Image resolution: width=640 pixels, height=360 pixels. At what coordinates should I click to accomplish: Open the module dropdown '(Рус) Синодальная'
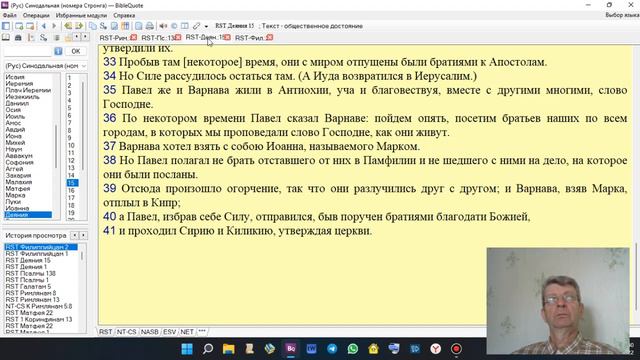point(45,66)
